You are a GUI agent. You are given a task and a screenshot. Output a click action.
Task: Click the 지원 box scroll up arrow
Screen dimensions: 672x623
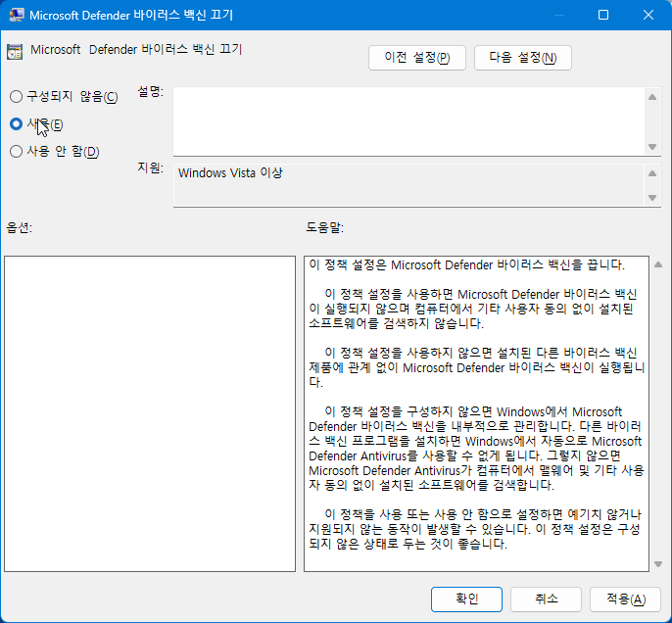[652, 173]
